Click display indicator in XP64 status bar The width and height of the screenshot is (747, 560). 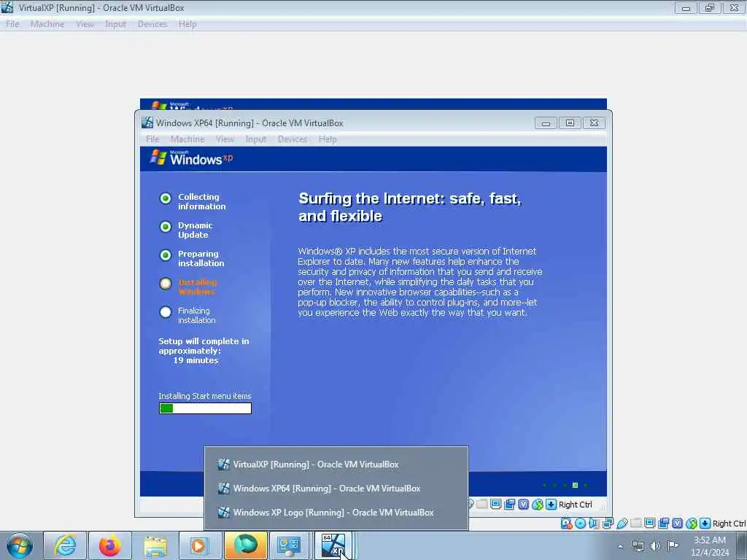(x=495, y=504)
